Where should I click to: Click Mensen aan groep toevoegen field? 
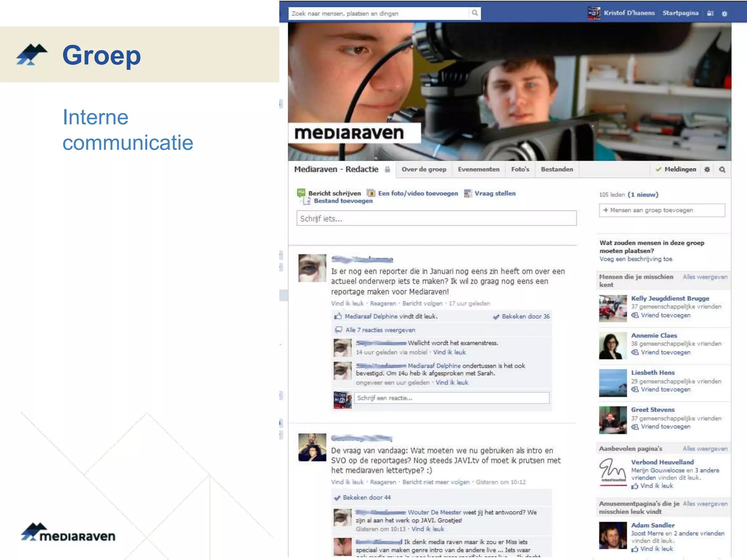point(662,210)
